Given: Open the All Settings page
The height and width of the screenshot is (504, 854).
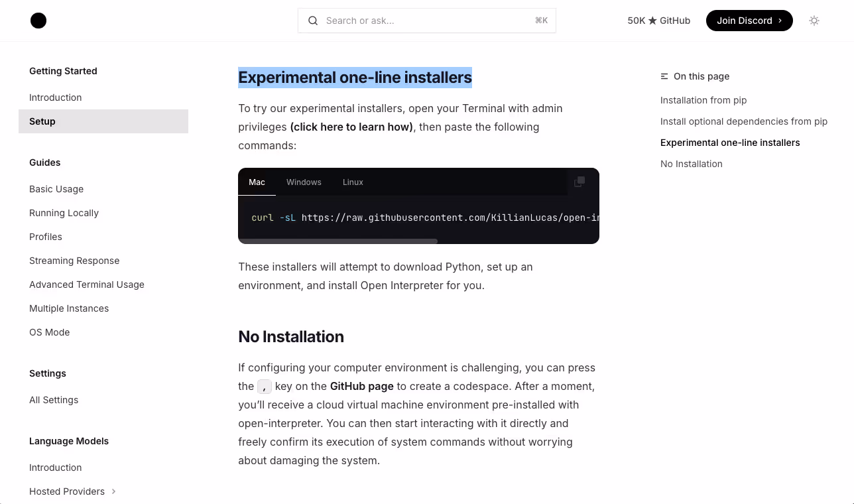Looking at the screenshot, I should tap(54, 400).
